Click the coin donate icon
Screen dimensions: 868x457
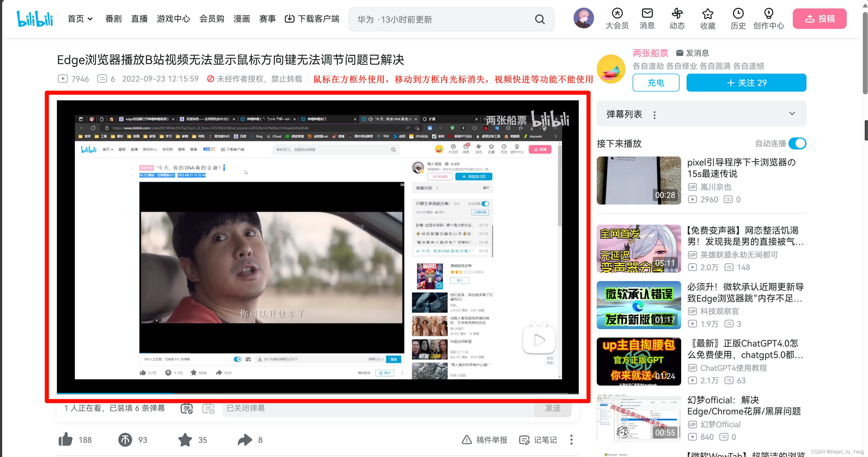click(125, 440)
